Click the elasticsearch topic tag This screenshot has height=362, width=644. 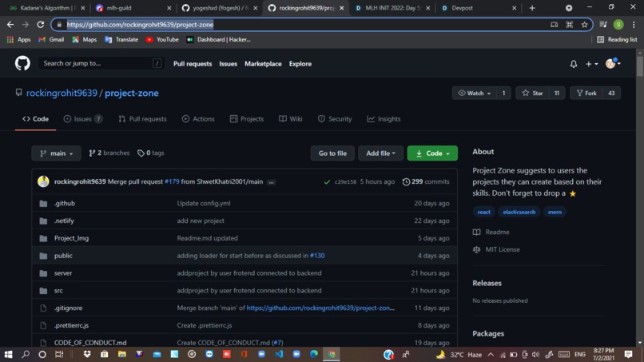tap(519, 212)
